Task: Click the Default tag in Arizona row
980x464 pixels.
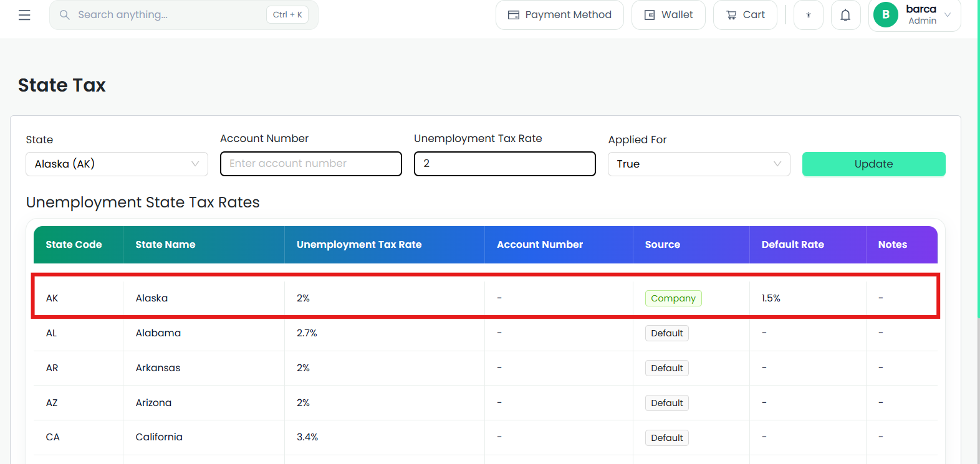Action: (667, 403)
